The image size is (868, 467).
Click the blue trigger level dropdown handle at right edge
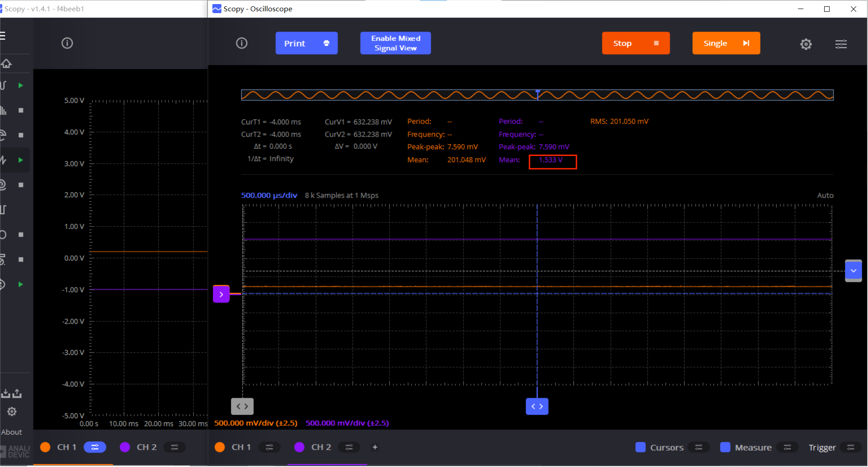pyautogui.click(x=854, y=271)
